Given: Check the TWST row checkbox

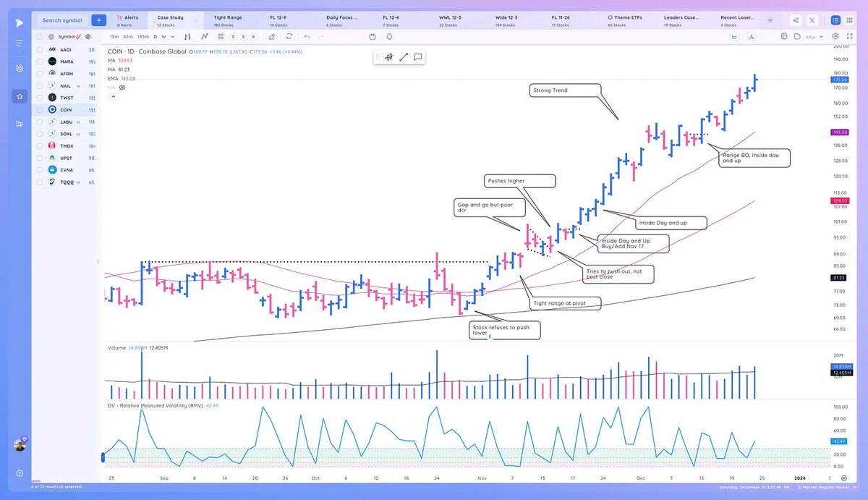Looking at the screenshot, I should coord(41,98).
